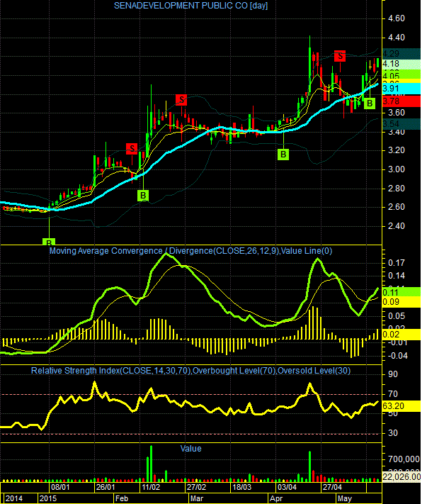Click the 4.40 price axis label

[396, 38]
